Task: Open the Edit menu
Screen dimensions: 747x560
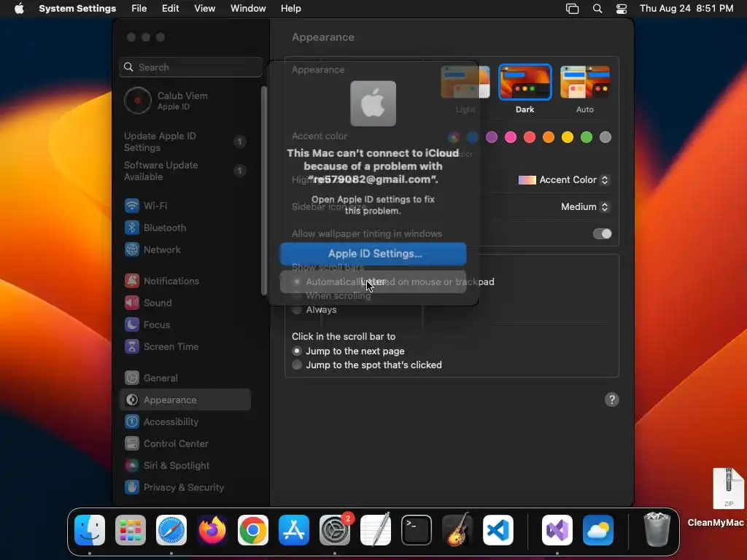Action: 171,9
